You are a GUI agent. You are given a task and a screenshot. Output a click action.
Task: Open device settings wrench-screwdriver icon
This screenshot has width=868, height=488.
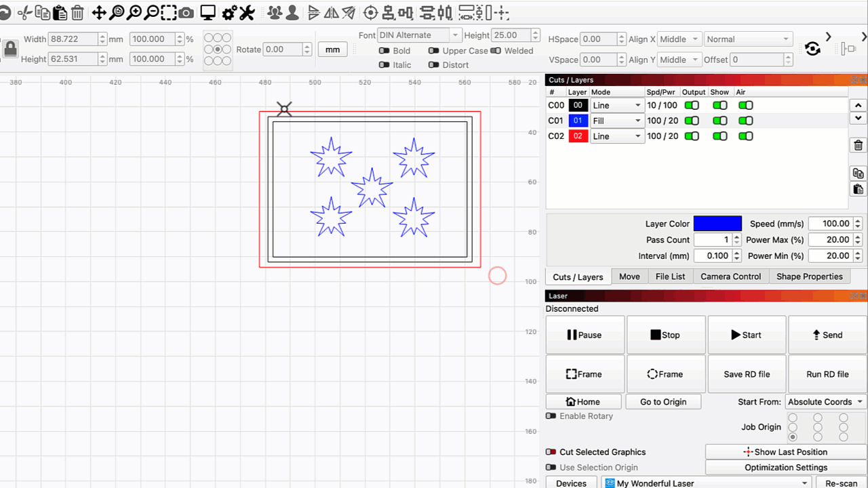pos(247,12)
